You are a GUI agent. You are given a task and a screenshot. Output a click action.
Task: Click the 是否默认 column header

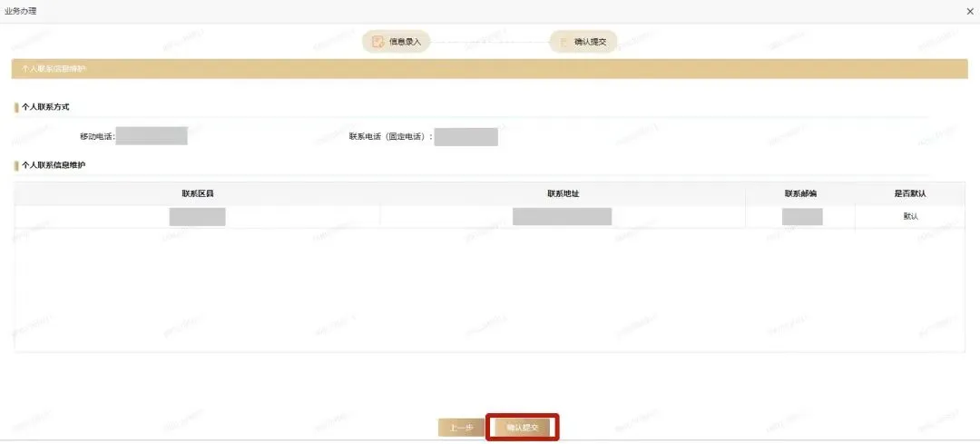tap(910, 194)
